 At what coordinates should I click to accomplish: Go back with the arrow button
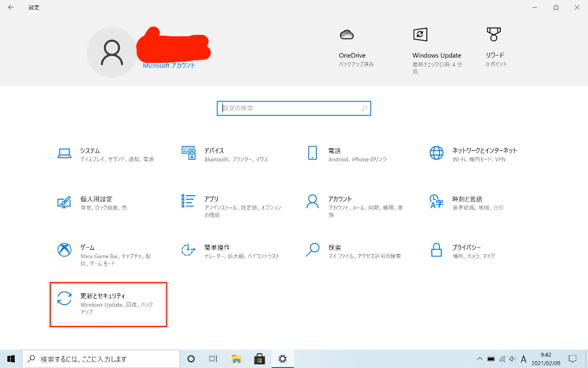[x=11, y=7]
